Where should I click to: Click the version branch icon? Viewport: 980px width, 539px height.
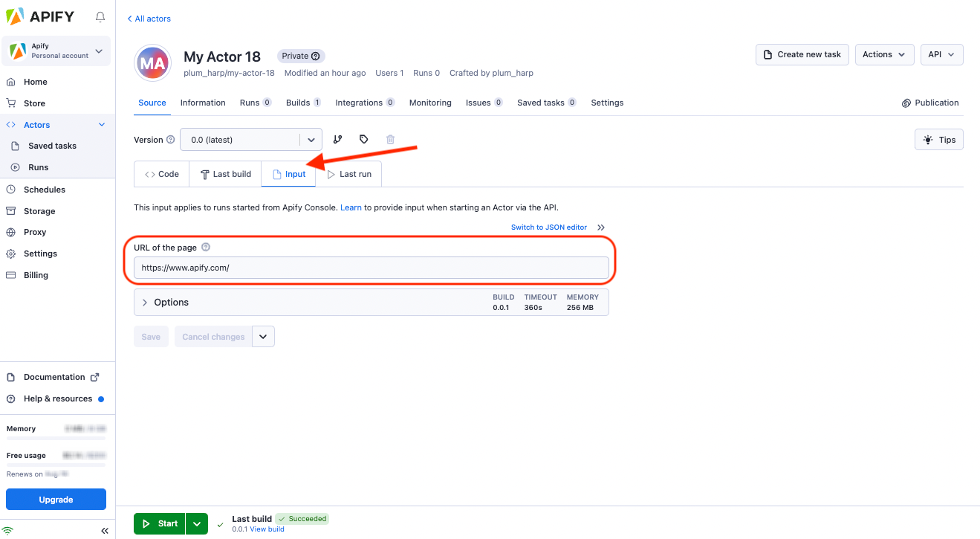(337, 140)
